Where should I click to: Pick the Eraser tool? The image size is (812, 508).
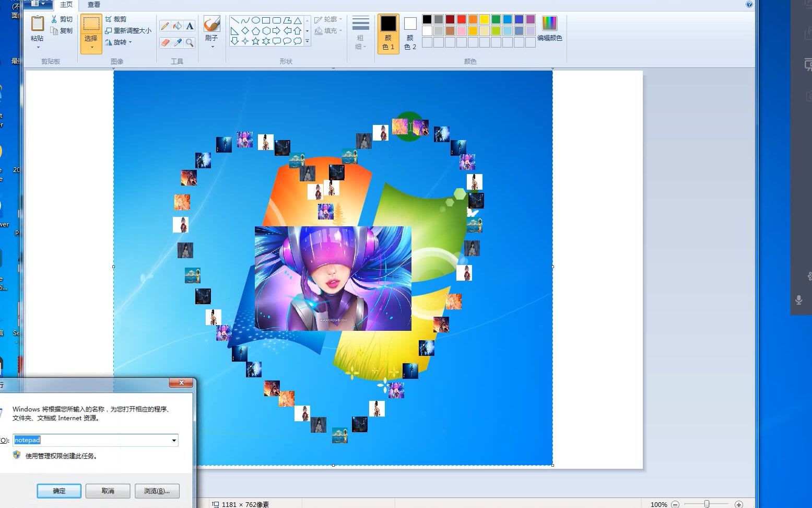point(165,42)
